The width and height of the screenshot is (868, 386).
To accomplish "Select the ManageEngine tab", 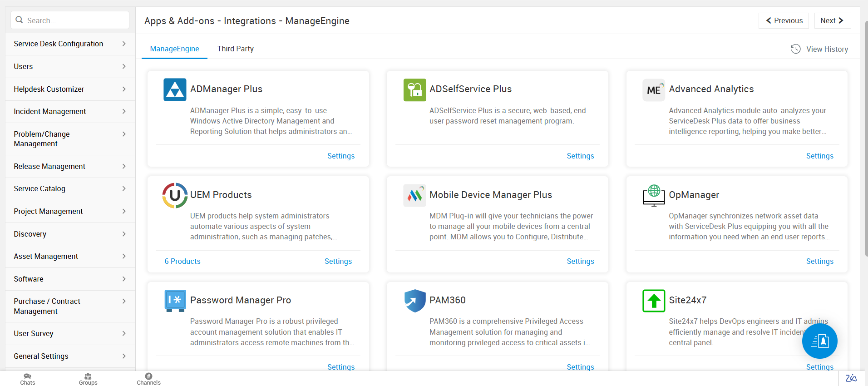I will click(x=174, y=49).
